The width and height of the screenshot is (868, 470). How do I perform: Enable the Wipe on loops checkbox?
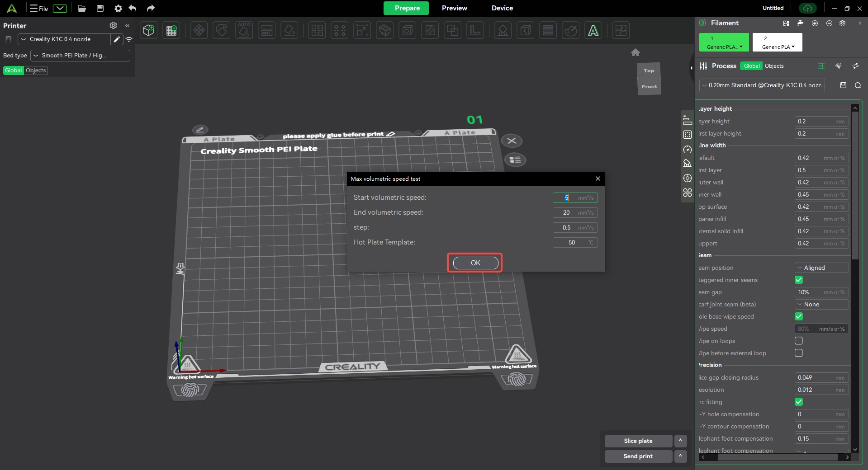799,341
